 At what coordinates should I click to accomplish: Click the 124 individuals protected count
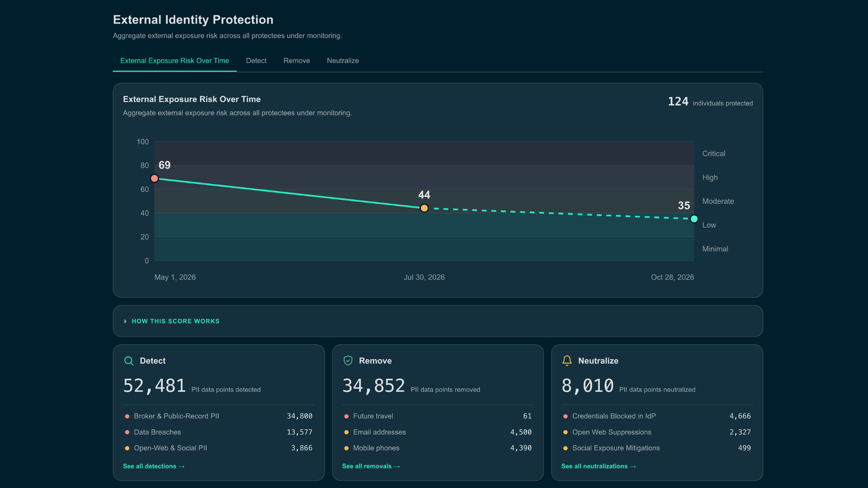(710, 102)
